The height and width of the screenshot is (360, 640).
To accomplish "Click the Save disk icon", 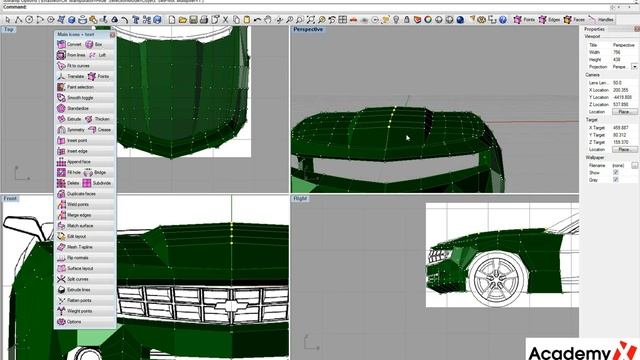I will pos(193,19).
